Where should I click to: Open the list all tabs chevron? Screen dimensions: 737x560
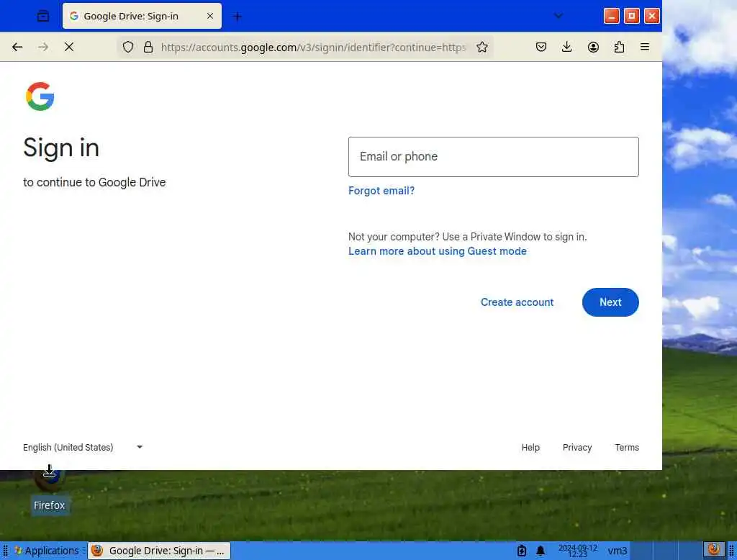coord(558,16)
